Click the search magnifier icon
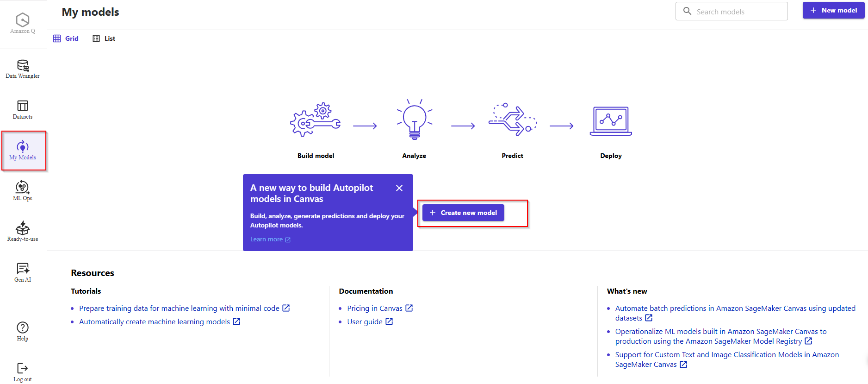 click(x=687, y=11)
